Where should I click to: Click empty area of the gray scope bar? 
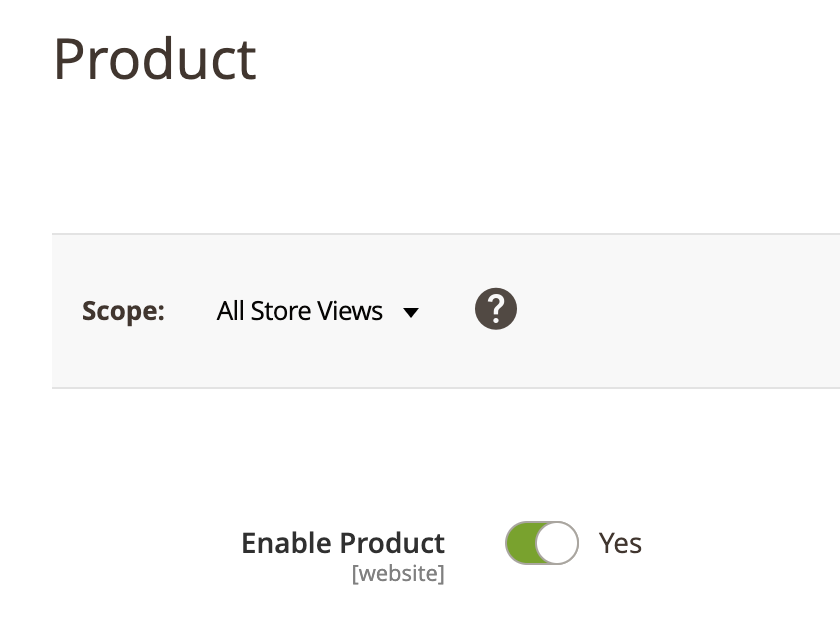(680, 311)
